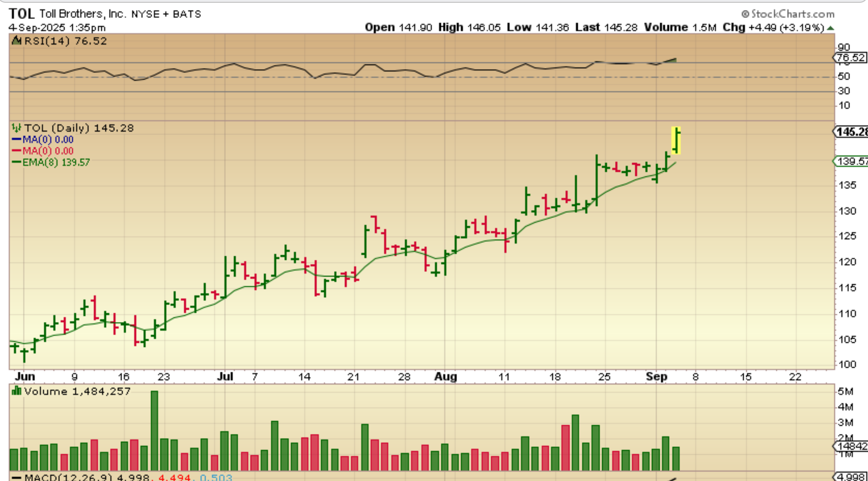Click the Sep month label on date axis

(657, 377)
